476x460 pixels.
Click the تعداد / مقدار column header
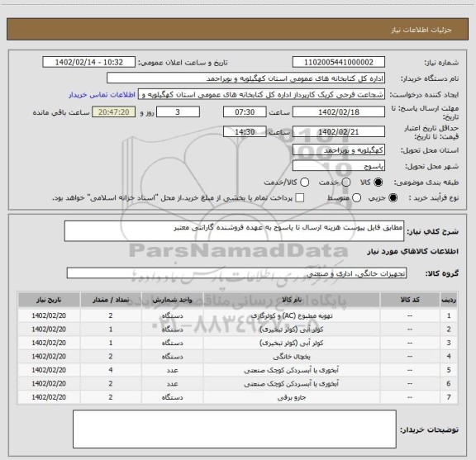(x=111, y=300)
